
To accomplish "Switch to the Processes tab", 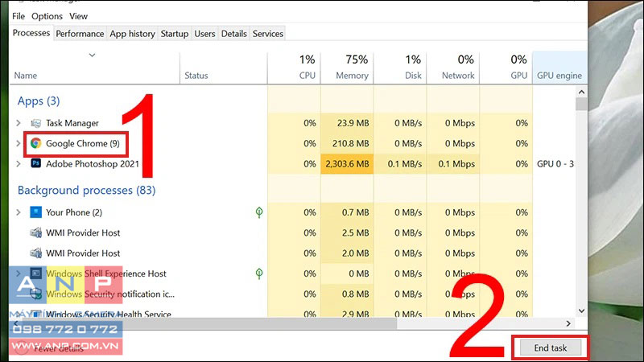I will click(x=31, y=33).
